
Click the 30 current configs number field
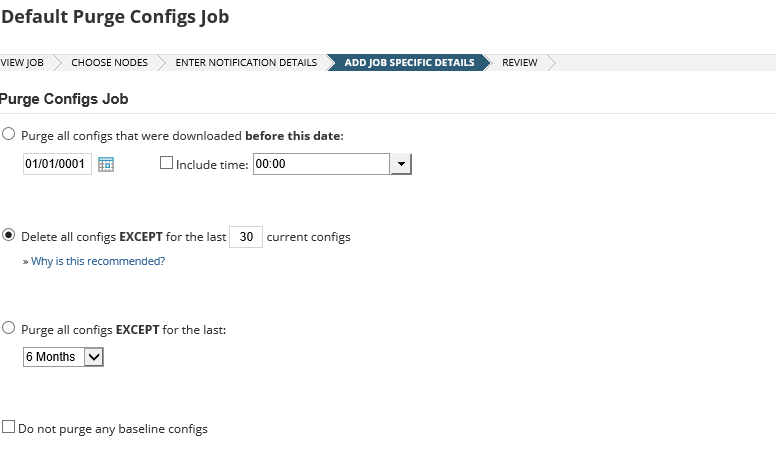(246, 237)
